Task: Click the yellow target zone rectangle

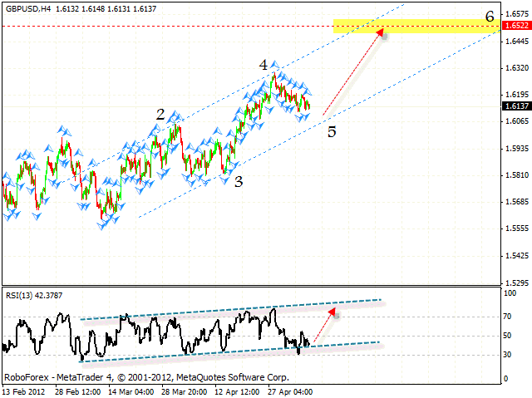Action: pos(416,27)
